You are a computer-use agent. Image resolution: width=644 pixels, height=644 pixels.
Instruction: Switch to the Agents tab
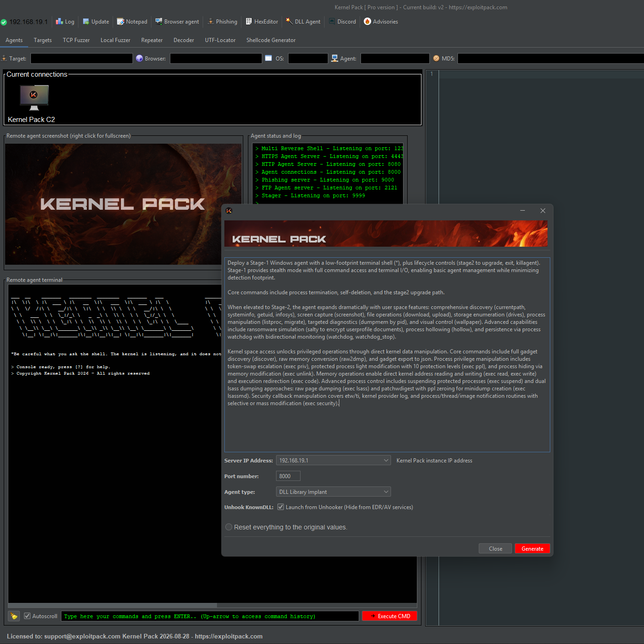pos(14,40)
